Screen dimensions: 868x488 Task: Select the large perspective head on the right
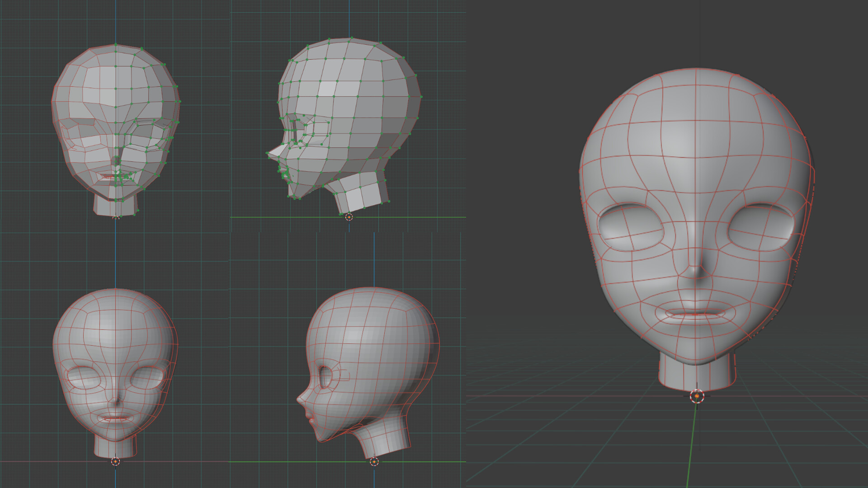click(x=696, y=230)
